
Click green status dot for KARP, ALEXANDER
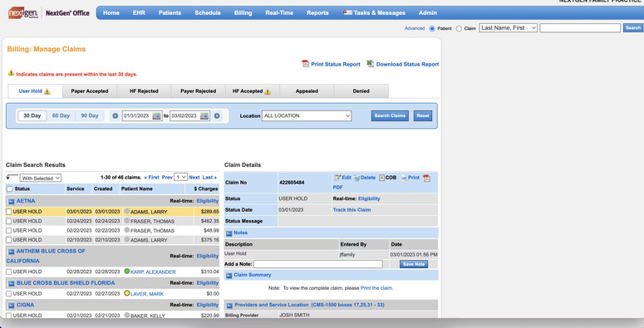[127, 272]
